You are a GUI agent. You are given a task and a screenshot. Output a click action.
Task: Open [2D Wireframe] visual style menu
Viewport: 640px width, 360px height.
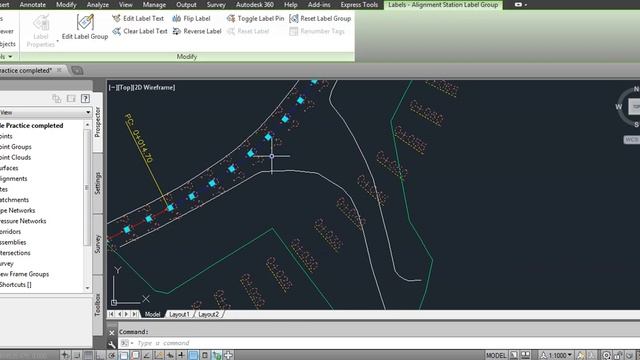click(x=153, y=87)
